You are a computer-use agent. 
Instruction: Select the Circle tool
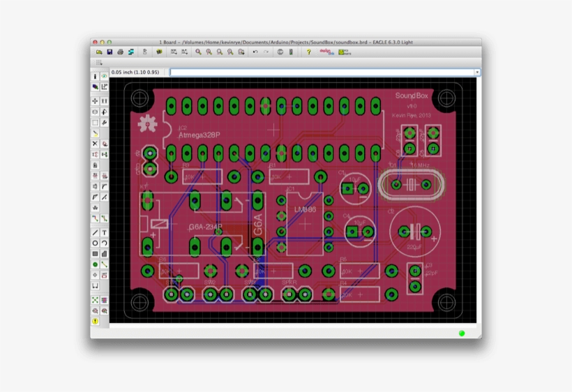point(95,243)
